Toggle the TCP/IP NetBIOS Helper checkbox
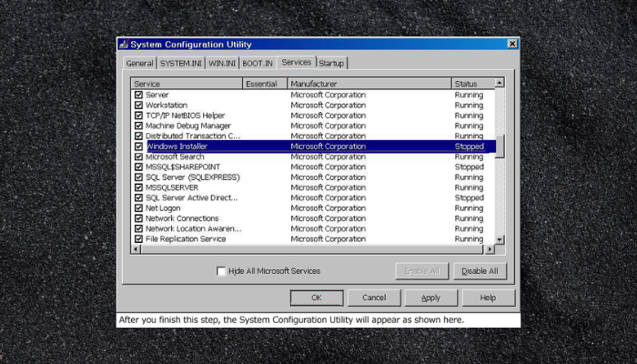Image resolution: width=637 pixels, height=364 pixels. (x=138, y=116)
